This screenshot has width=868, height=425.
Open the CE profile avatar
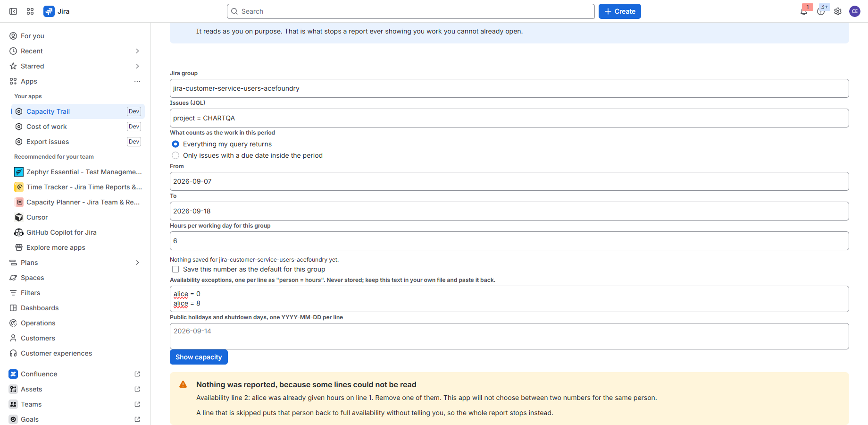point(855,11)
